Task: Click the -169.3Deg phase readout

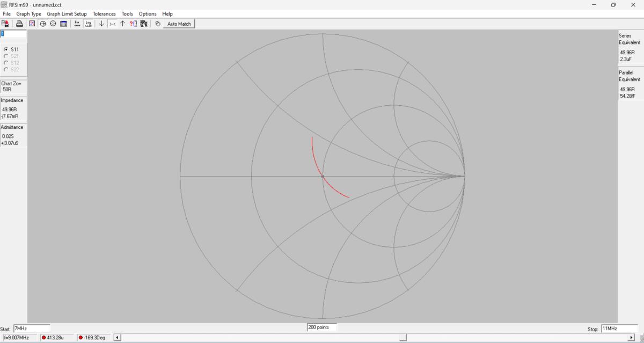Action: tap(95, 337)
